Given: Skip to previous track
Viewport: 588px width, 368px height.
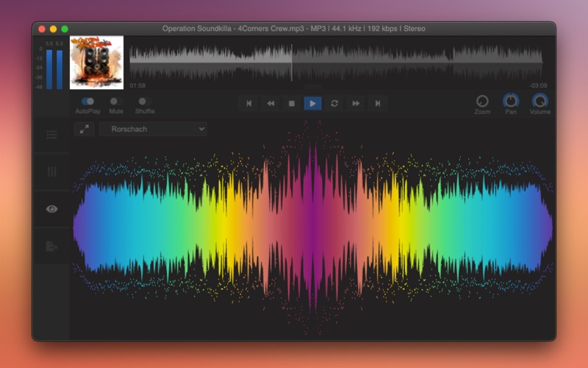Looking at the screenshot, I should click(249, 103).
